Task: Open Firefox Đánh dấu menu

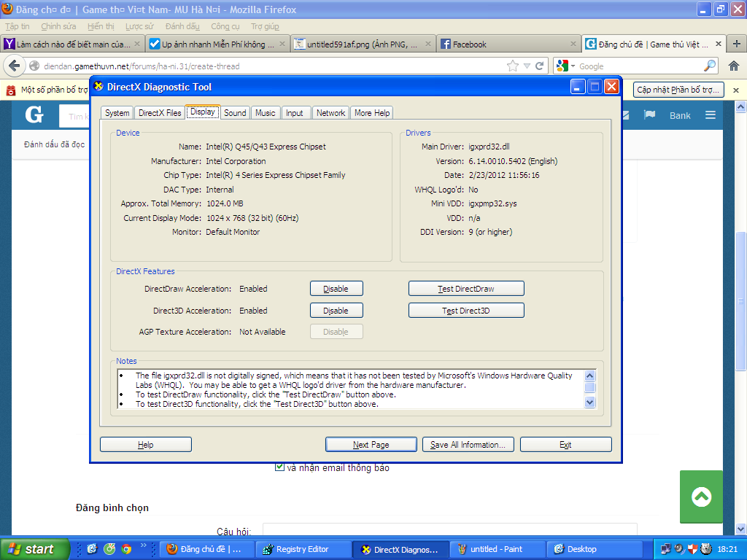Action: 182,26
